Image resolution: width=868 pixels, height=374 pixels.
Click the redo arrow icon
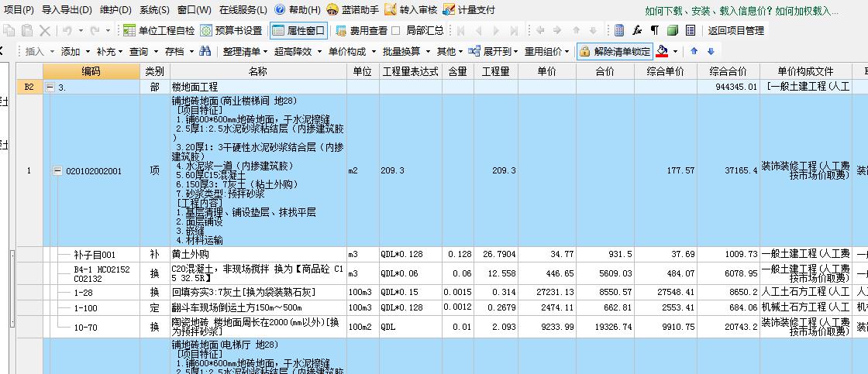pos(95,30)
